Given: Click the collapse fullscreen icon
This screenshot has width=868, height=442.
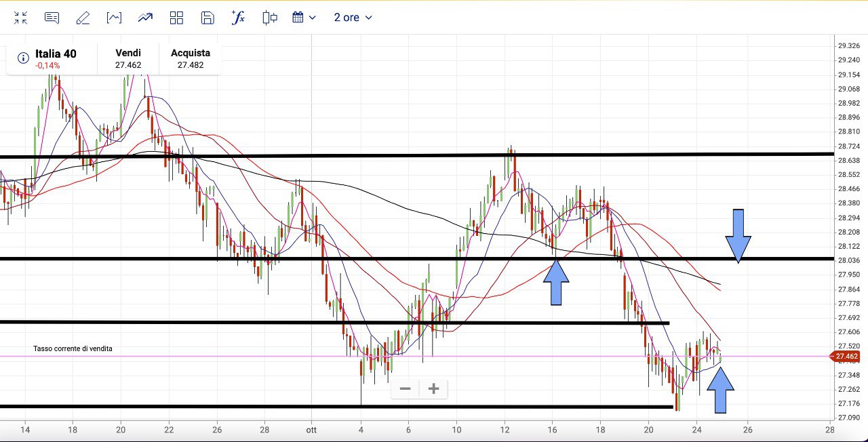Looking at the screenshot, I should [x=21, y=18].
